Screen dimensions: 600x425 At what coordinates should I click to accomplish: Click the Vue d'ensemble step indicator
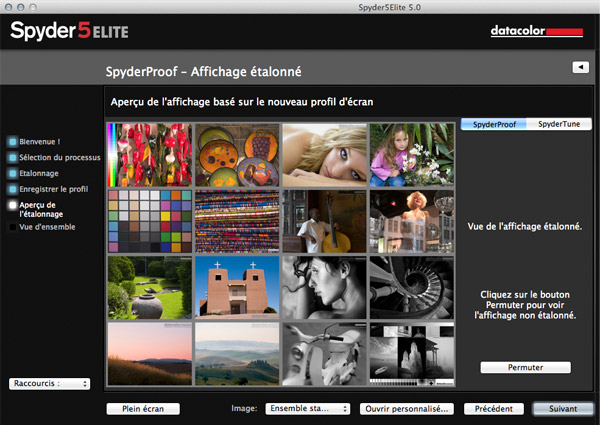(13, 227)
